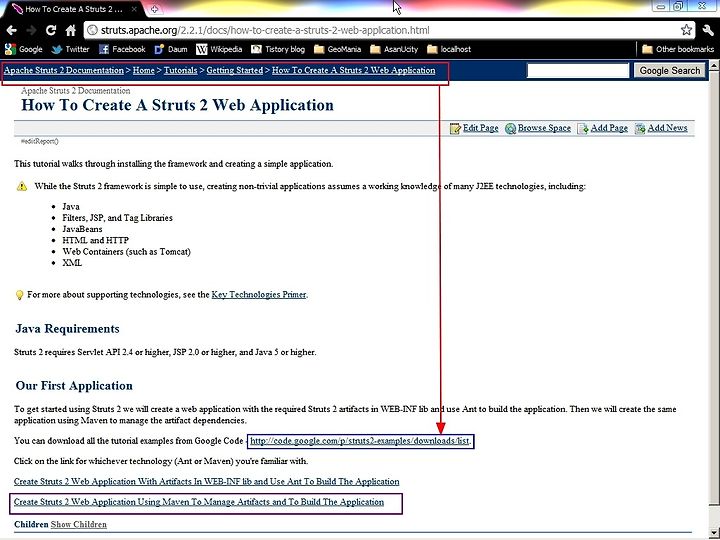Open the Tistory blog bookmark

tap(278, 49)
